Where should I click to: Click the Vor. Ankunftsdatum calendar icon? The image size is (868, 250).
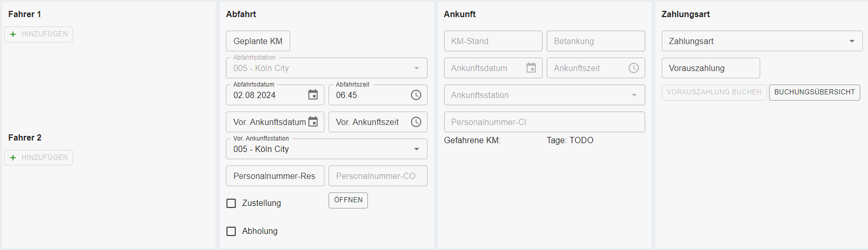point(313,122)
